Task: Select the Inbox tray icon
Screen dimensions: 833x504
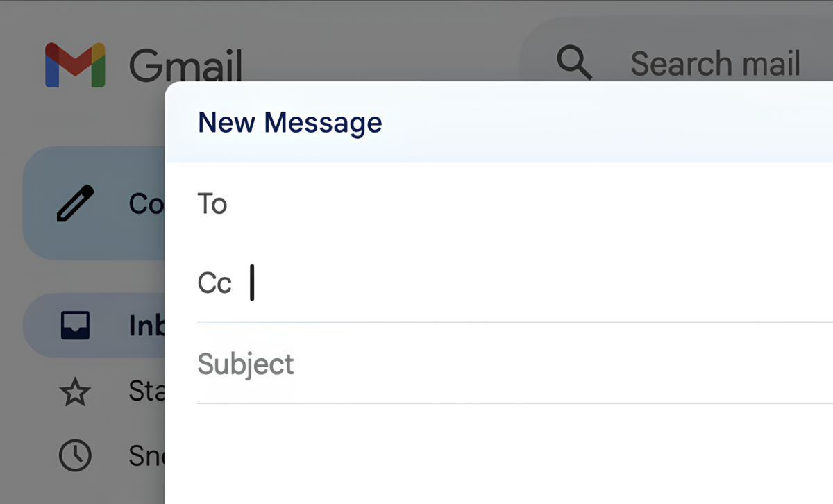Action: click(x=75, y=326)
